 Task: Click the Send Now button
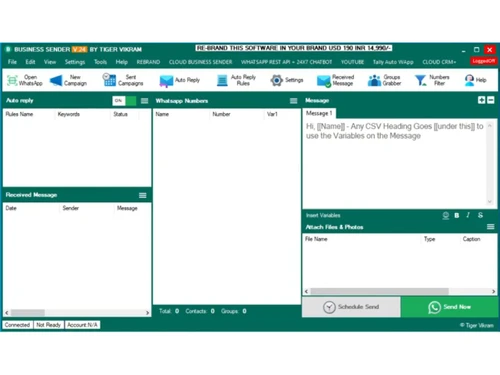point(450,307)
